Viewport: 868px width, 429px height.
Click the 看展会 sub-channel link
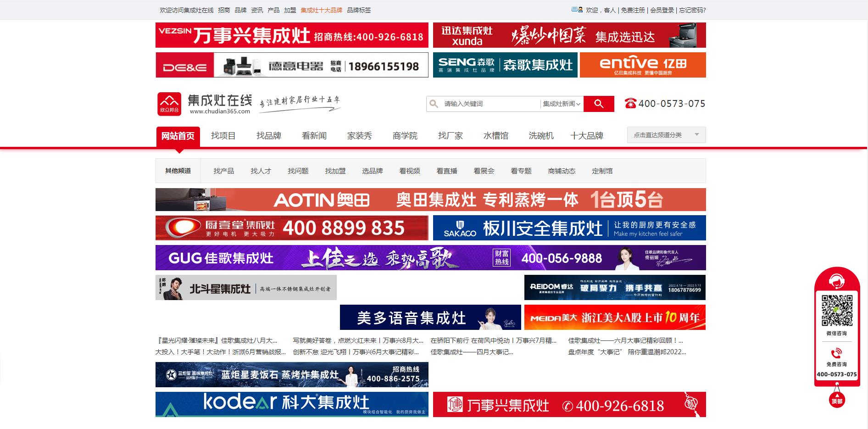[484, 171]
